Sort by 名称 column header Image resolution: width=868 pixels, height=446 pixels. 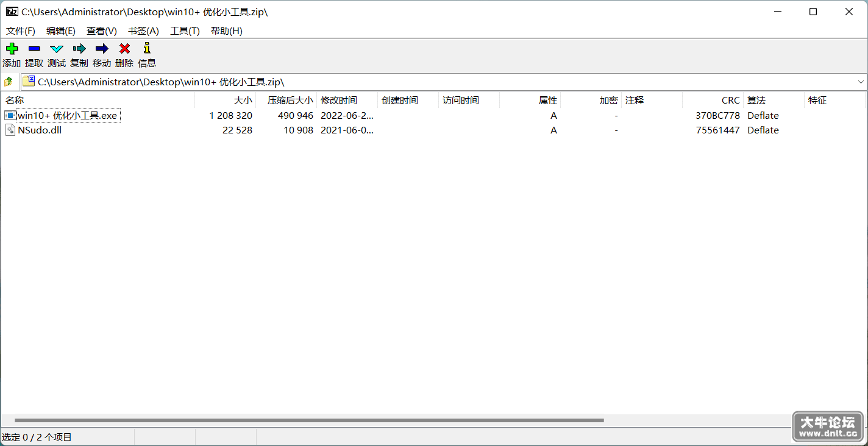[98, 101]
